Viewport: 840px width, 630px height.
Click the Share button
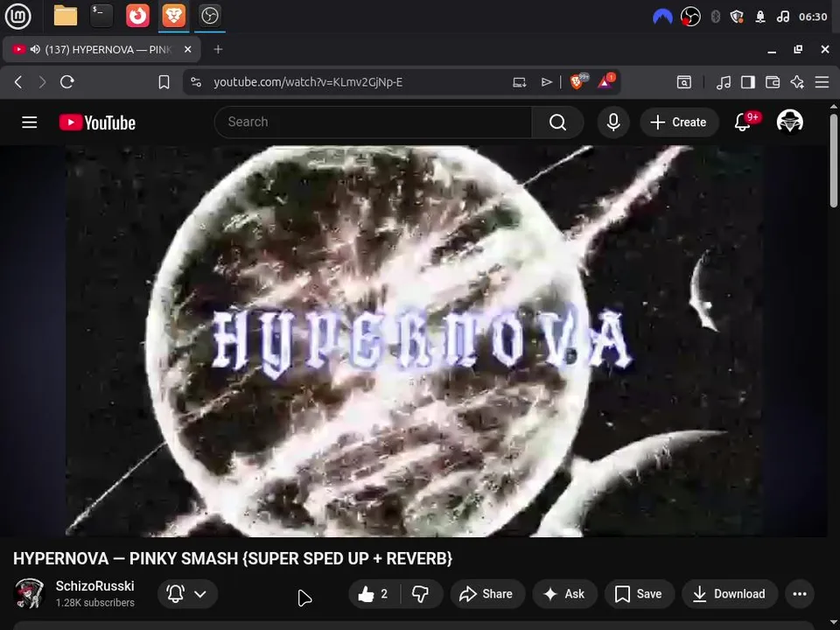coord(487,593)
